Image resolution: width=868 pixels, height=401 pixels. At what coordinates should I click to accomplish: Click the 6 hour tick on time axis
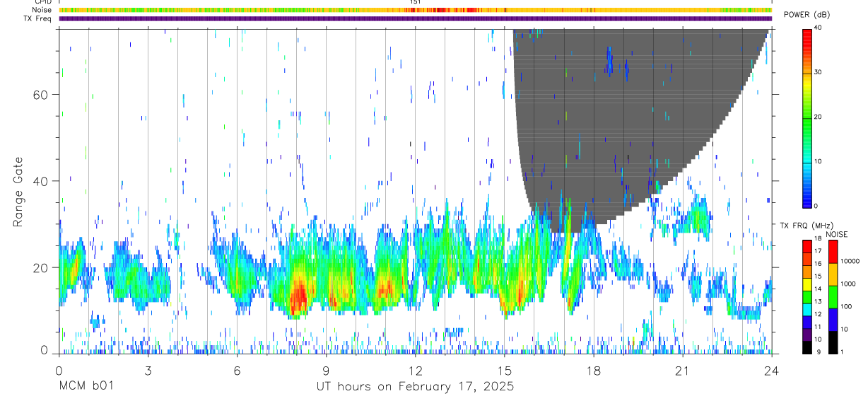(237, 370)
